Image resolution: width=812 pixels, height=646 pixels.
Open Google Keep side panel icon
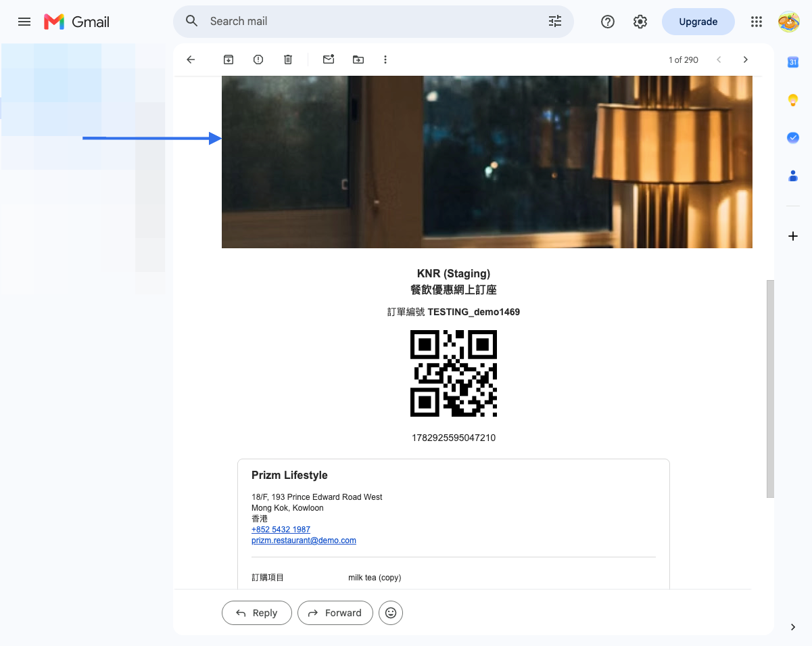pos(793,100)
